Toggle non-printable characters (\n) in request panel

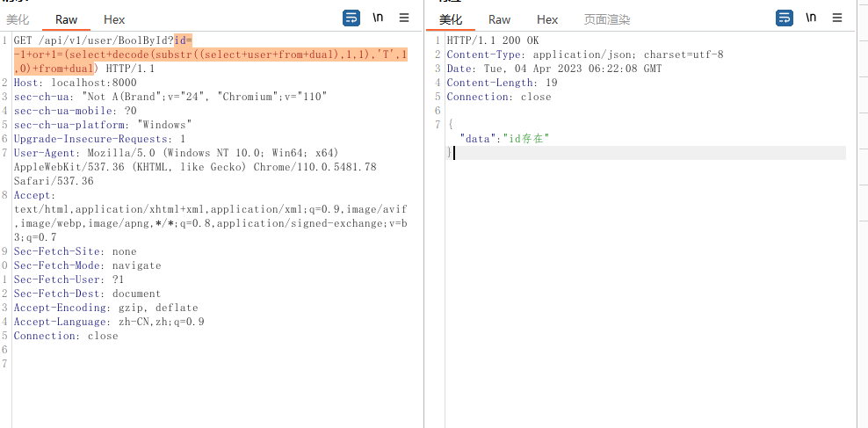[378, 18]
